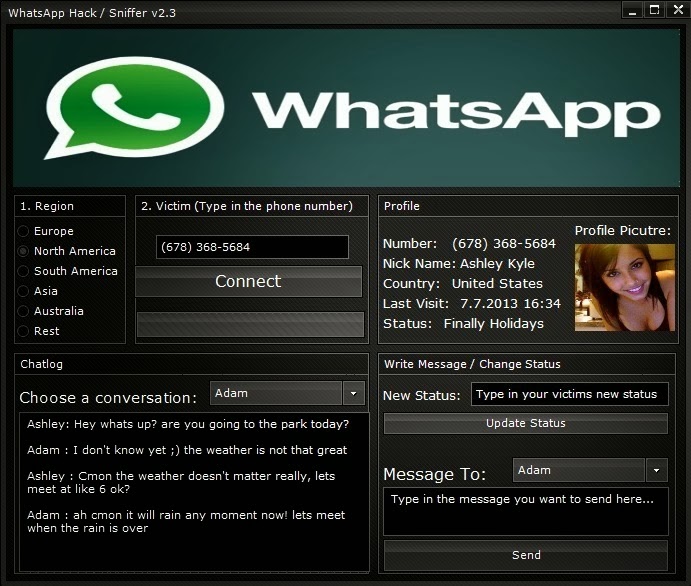This screenshot has width=691, height=586.
Task: Expand the Message To dropdown arrow
Action: [657, 470]
